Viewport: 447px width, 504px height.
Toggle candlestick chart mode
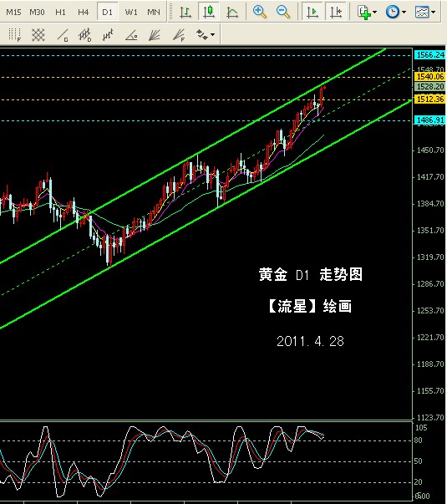[x=209, y=12]
